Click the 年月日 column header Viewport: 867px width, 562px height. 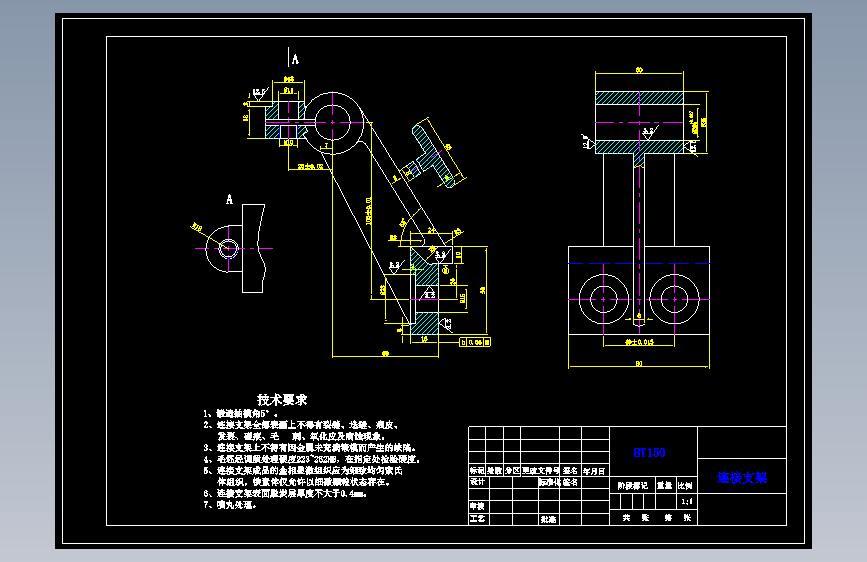tap(594, 471)
